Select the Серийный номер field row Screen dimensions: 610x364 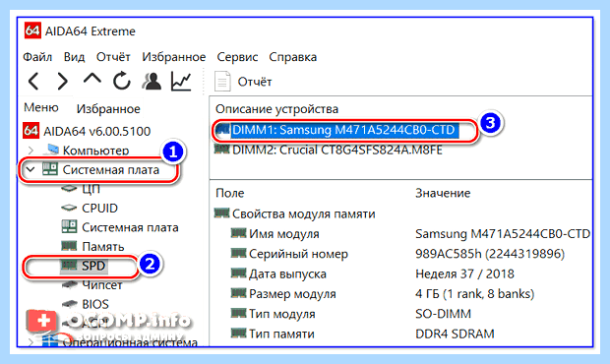tap(298, 254)
